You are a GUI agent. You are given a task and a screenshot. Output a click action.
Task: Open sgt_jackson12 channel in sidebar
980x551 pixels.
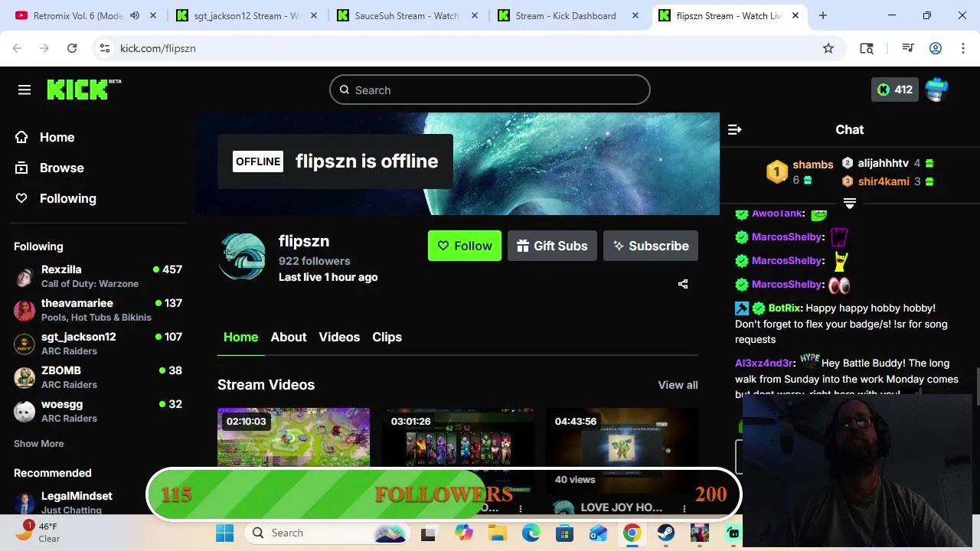(98, 344)
